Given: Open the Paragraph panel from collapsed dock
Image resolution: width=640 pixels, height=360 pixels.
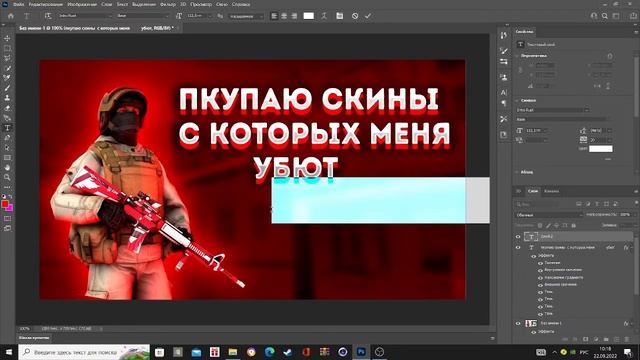Looking at the screenshot, I should [504, 103].
